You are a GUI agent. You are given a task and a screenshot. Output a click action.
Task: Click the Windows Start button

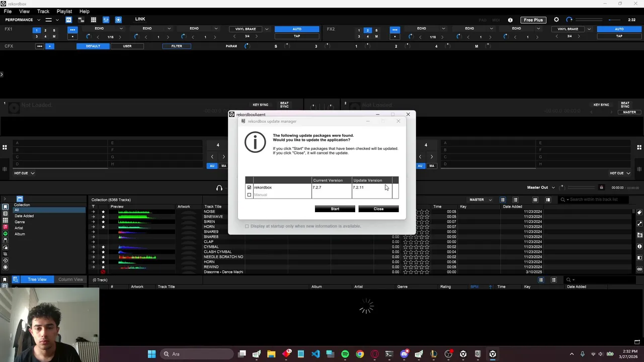[151, 354]
